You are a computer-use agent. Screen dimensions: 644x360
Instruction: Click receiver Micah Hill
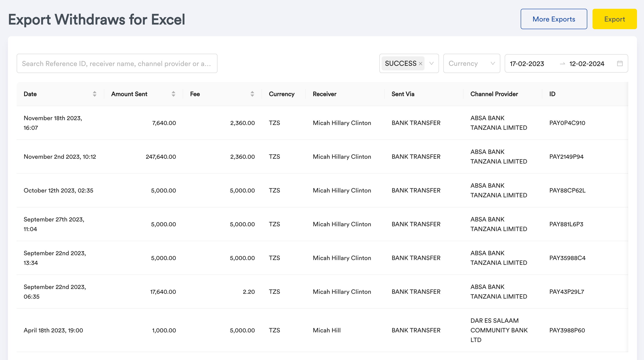327,330
